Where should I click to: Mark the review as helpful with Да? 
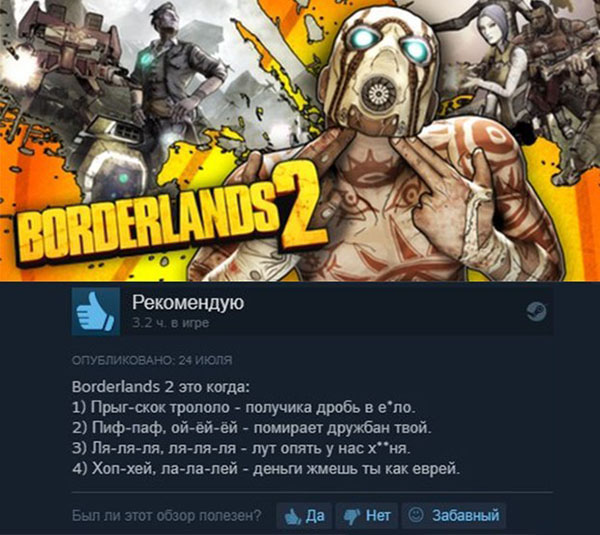coord(304,516)
